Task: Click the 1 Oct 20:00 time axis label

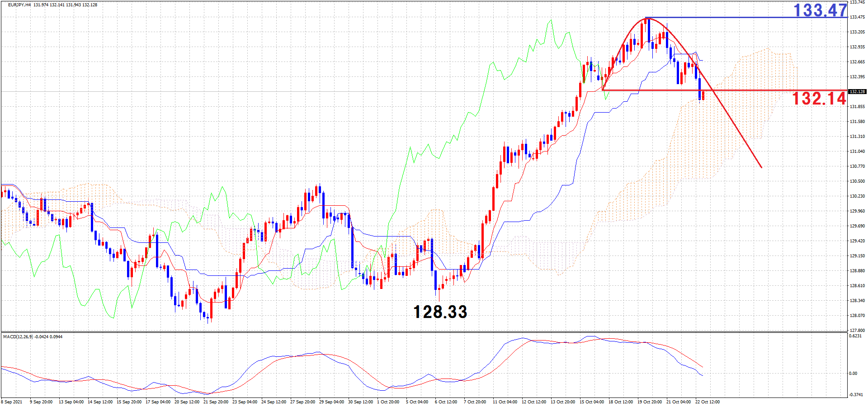Action: click(x=388, y=402)
